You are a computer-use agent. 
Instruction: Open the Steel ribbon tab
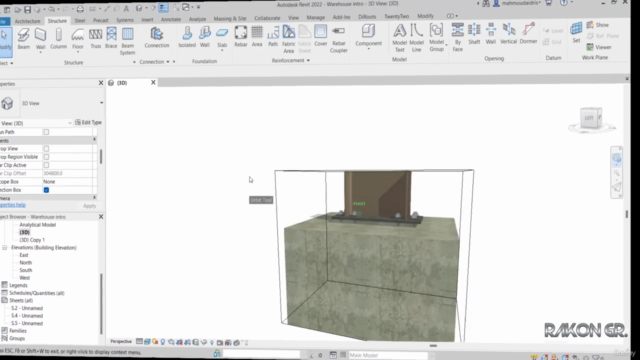tap(80, 20)
